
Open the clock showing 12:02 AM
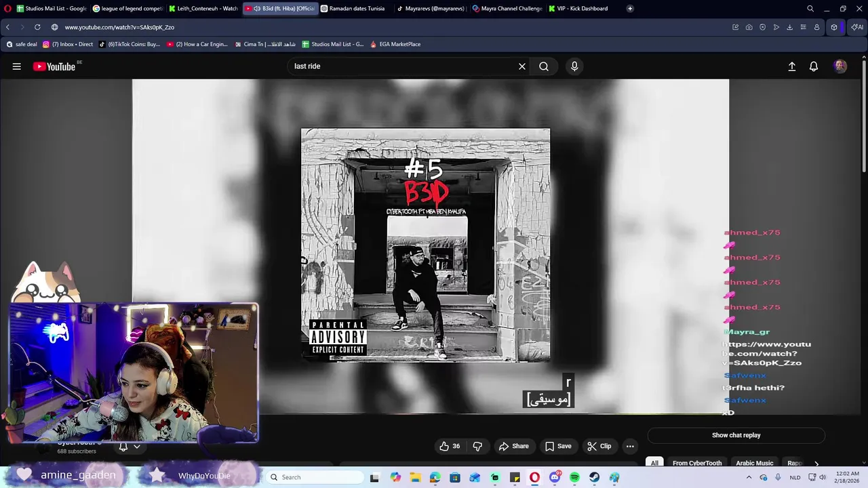click(848, 477)
